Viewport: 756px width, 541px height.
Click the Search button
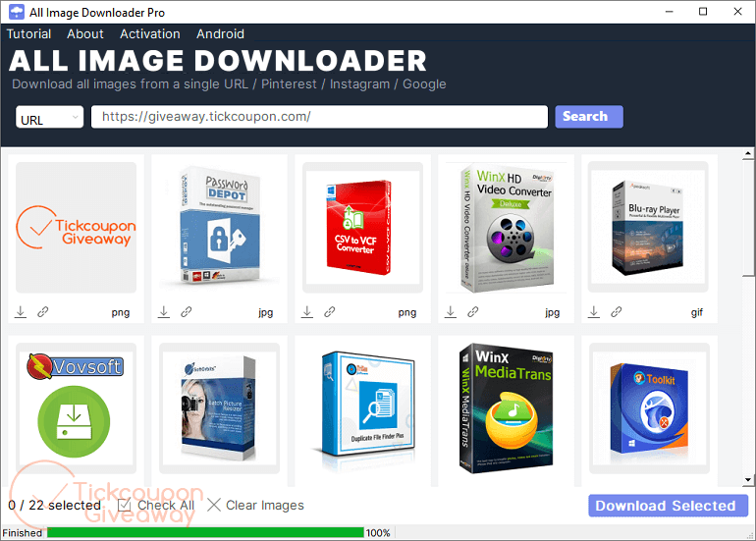click(589, 117)
